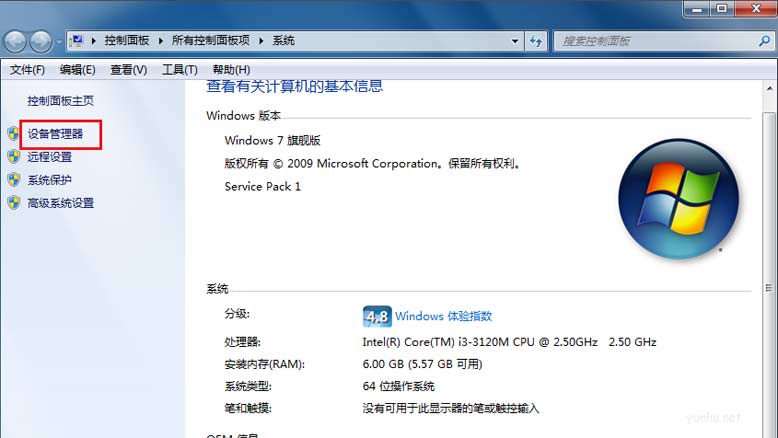
Task: Go to 控制面板主页 link
Action: click(x=61, y=101)
